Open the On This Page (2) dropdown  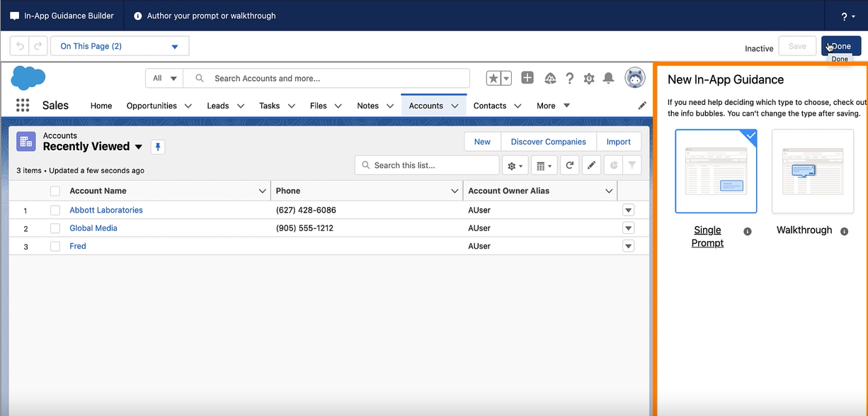click(120, 46)
